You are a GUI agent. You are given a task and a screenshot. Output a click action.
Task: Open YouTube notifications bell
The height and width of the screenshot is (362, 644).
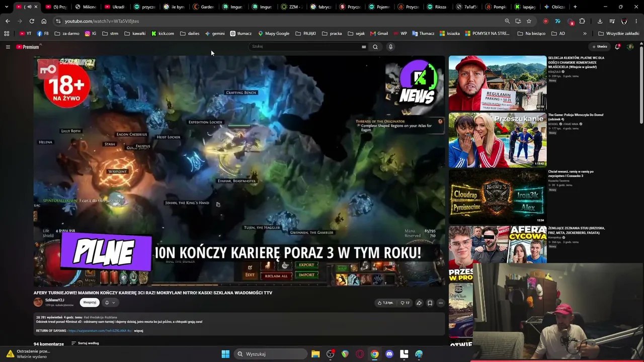point(617,47)
